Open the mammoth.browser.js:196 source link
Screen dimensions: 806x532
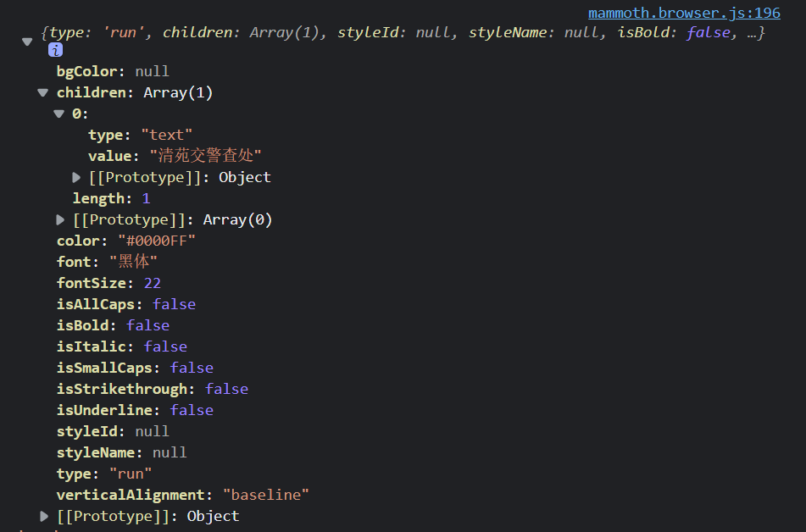pos(684,13)
